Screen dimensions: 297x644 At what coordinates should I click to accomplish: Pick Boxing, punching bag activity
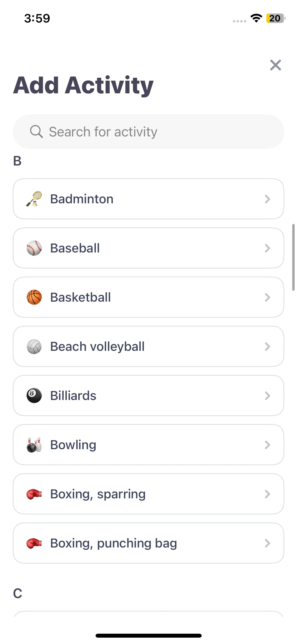[148, 543]
